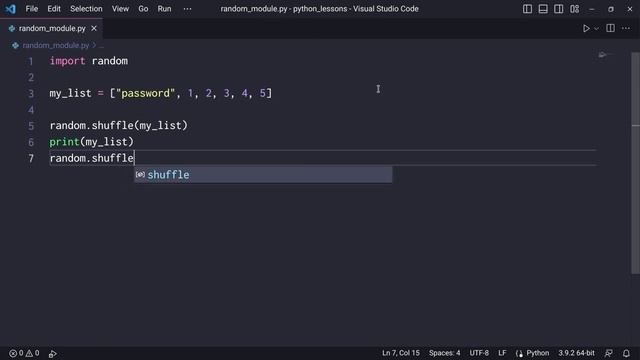Click line number 7 in gutter
Screen dimensions: 640x360
tap(31, 158)
